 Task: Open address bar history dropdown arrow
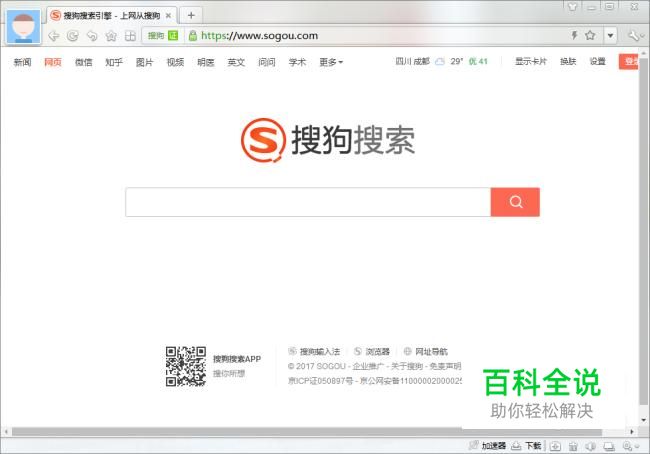[610, 36]
